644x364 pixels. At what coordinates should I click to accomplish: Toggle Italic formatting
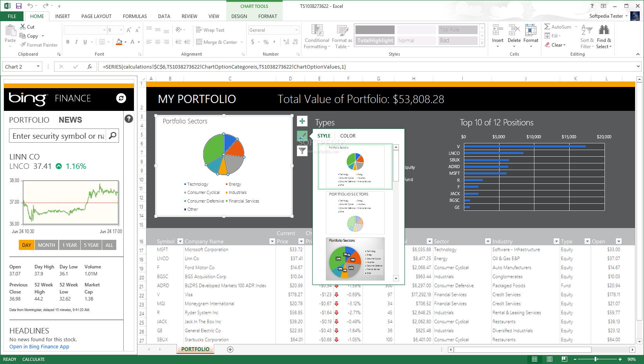click(76, 42)
